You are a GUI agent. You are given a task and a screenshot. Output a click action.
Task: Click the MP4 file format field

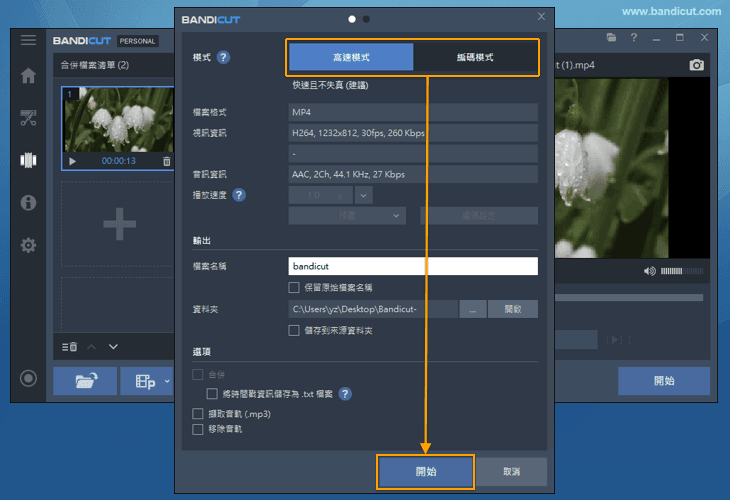[413, 112]
